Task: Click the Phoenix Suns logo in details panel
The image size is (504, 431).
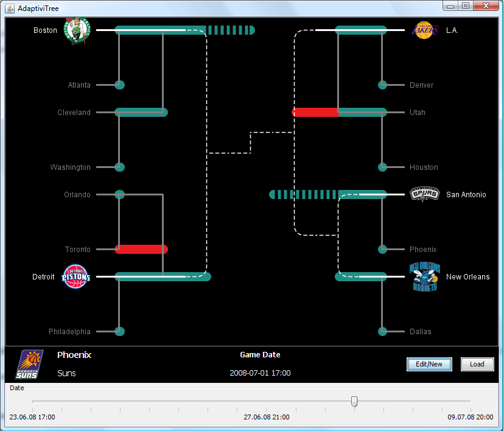Action: pyautogui.click(x=29, y=364)
